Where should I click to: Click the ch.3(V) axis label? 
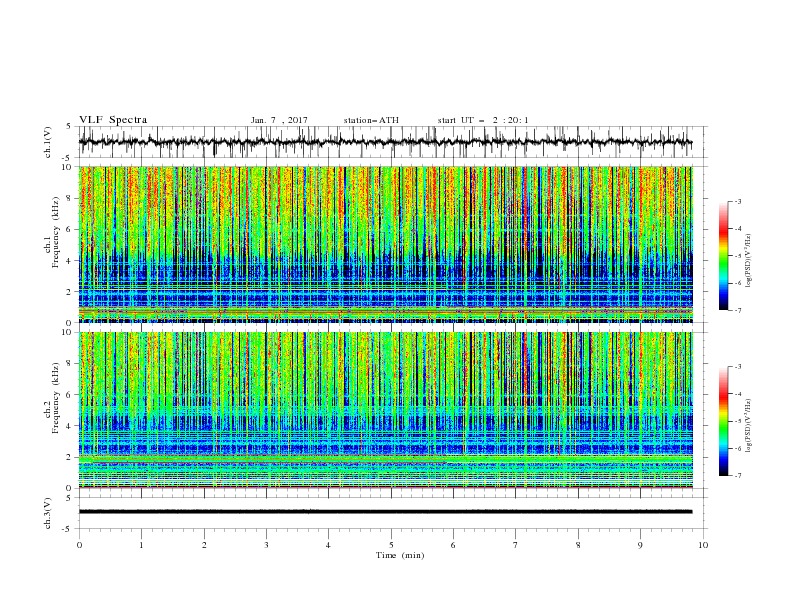48,513
